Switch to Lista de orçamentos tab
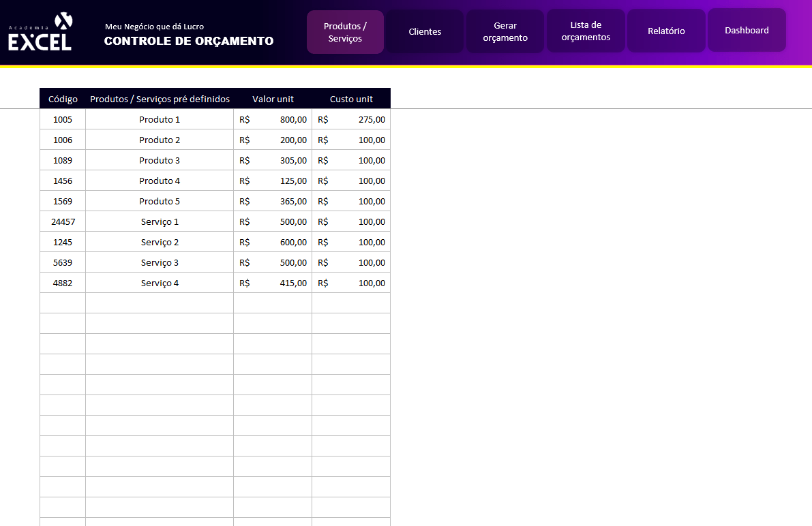Viewport: 812px width, 526px height. [x=586, y=31]
